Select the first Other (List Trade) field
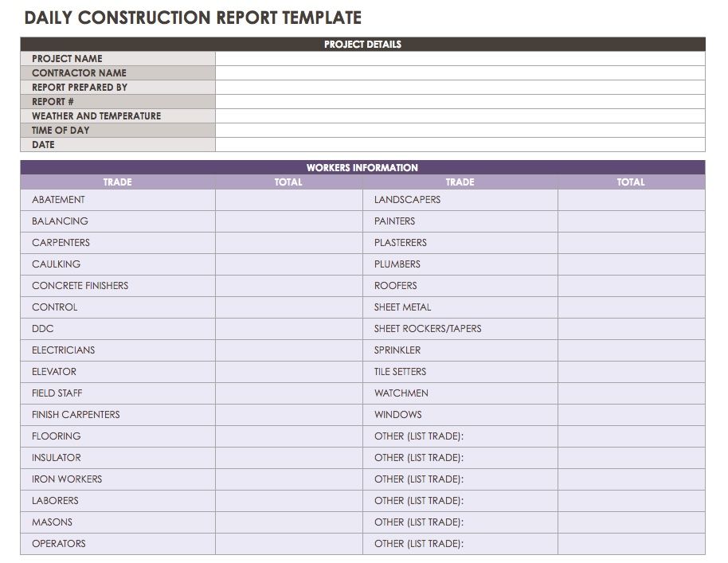The height and width of the screenshot is (563, 728). (460, 436)
